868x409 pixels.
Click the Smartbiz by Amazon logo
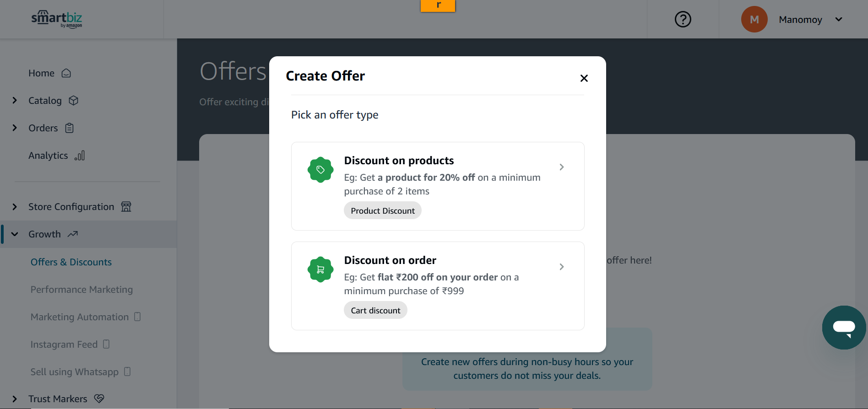(57, 19)
